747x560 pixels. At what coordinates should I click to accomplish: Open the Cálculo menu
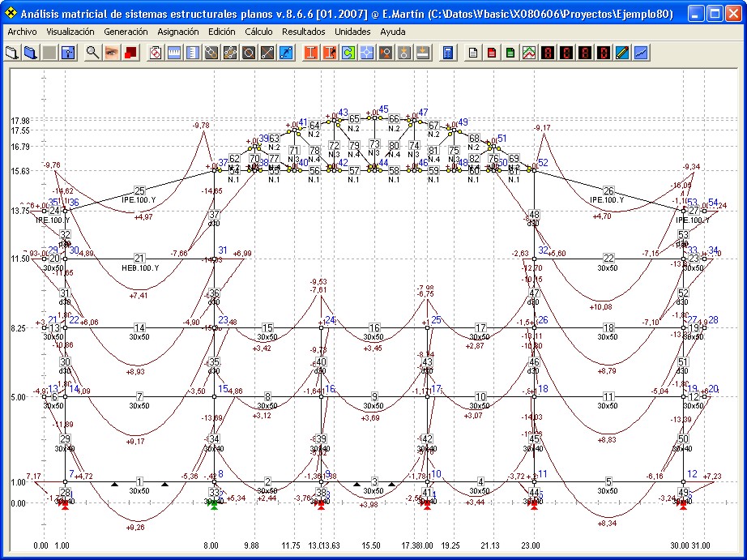coord(258,32)
